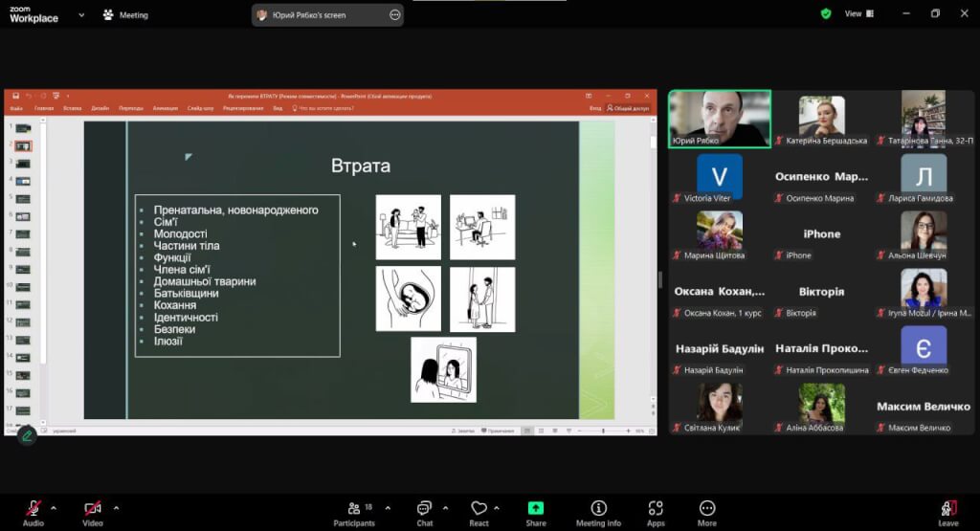Open the View layout menu
Viewport: 980px width, 531px height.
point(857,13)
